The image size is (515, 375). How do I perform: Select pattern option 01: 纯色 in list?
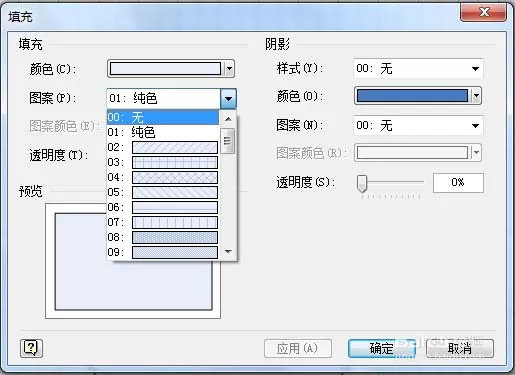point(163,132)
